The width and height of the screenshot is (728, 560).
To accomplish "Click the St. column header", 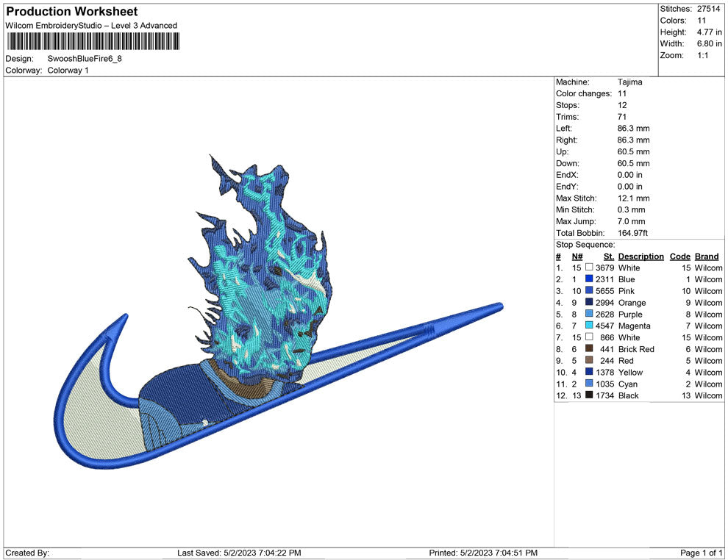I will coord(608,256).
